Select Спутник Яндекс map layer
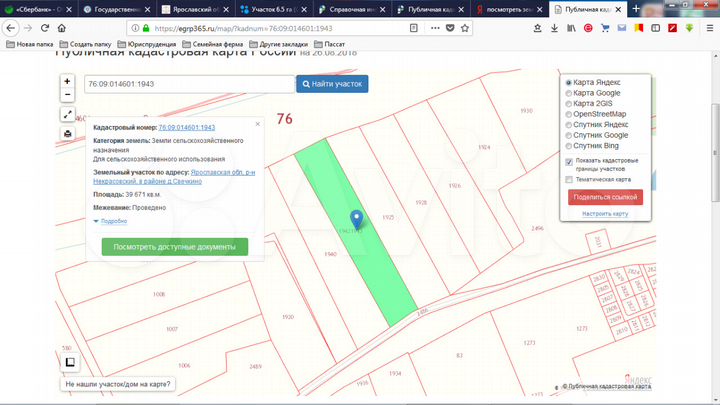720x405 pixels. [x=569, y=124]
